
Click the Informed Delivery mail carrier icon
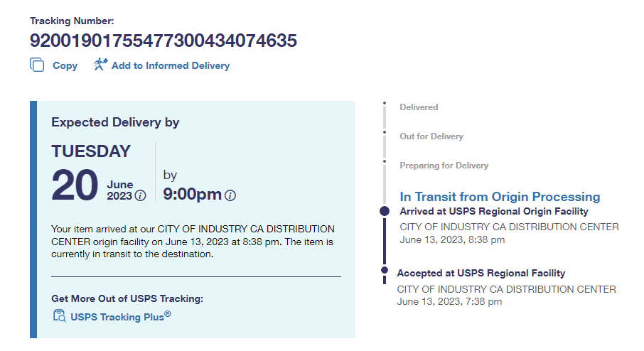pyautogui.click(x=100, y=65)
